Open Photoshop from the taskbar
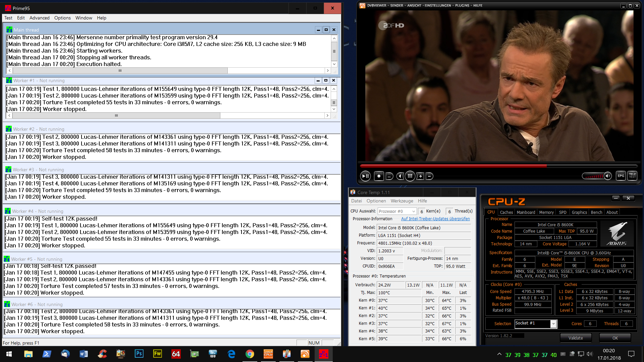The width and height of the screenshot is (644, 362). coord(139,354)
